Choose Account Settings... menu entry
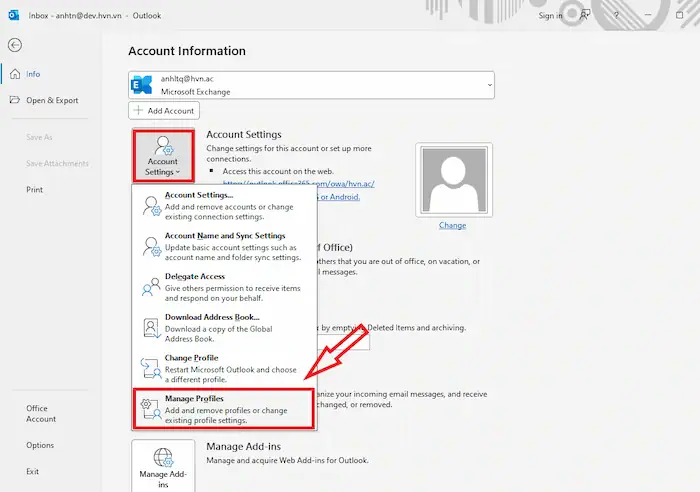 tap(225, 205)
